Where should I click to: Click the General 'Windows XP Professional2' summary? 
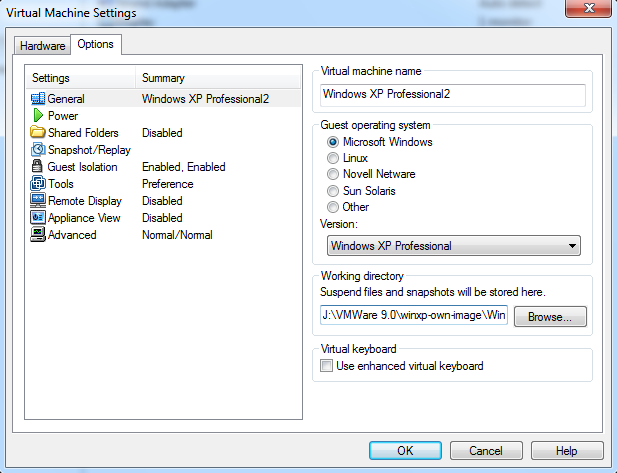tap(205, 99)
